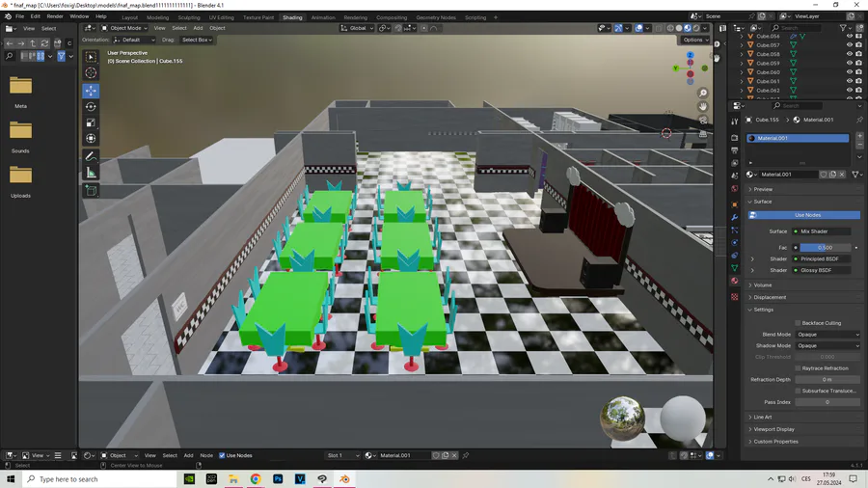Enable Raytrace Refraction checkbox
Image resolution: width=868 pixels, height=488 pixels.
click(x=798, y=368)
